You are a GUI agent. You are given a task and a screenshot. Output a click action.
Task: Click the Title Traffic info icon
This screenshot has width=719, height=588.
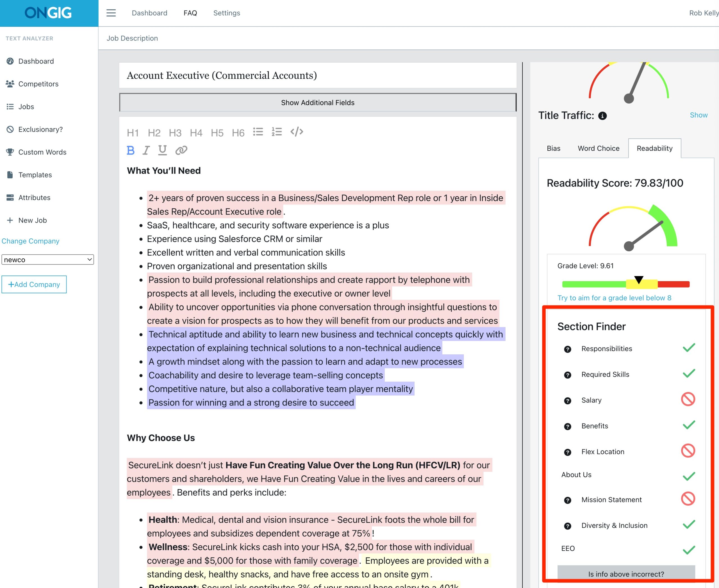(x=602, y=116)
